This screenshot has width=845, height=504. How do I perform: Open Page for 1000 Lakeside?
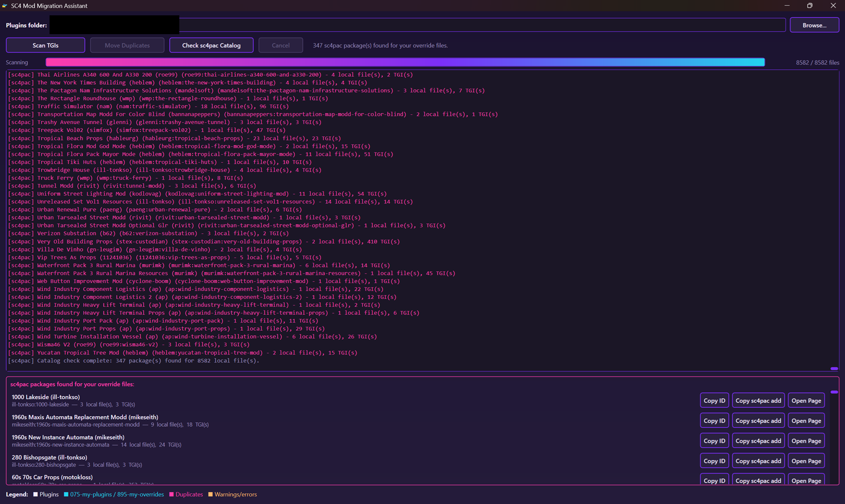[x=806, y=401]
